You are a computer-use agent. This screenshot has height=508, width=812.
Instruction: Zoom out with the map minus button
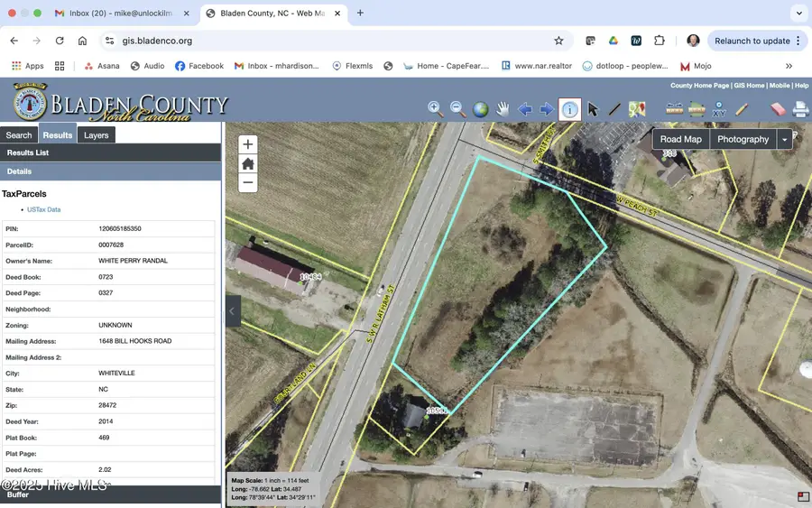pyautogui.click(x=247, y=183)
